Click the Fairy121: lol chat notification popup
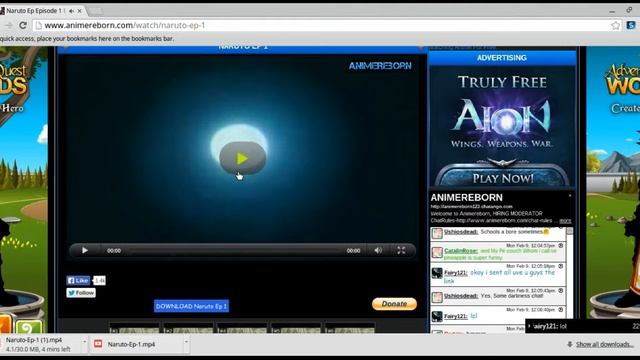This screenshot has width=640, height=360. [x=582, y=326]
